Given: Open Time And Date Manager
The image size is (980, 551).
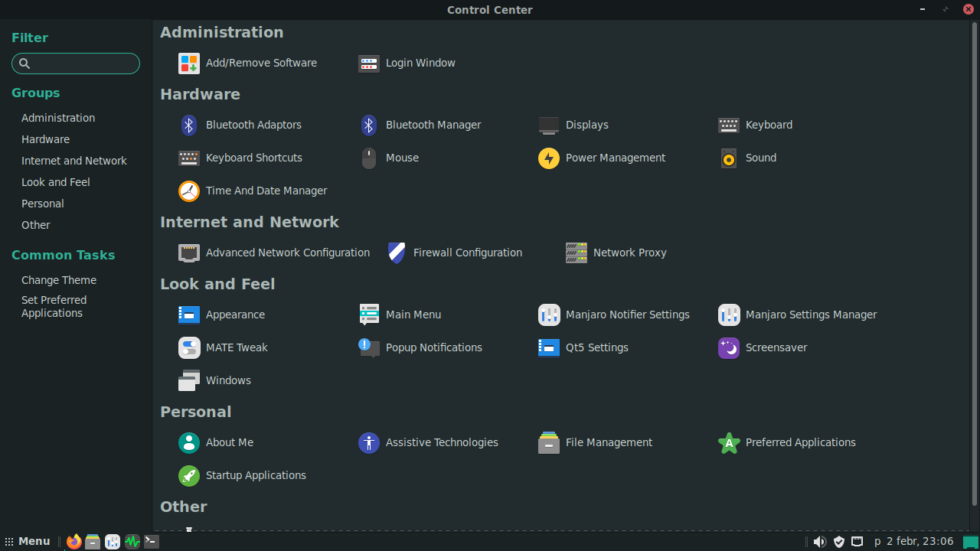Looking at the screenshot, I should click(253, 191).
